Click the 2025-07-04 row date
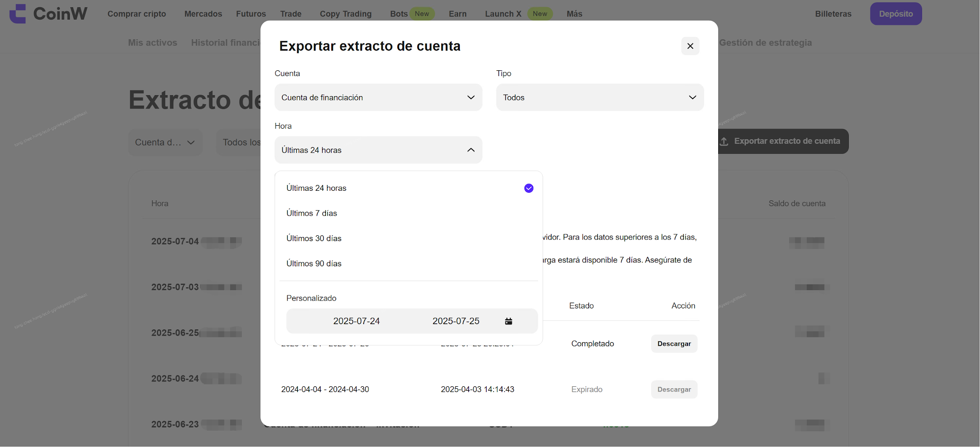Image resolution: width=980 pixels, height=447 pixels. pos(175,241)
